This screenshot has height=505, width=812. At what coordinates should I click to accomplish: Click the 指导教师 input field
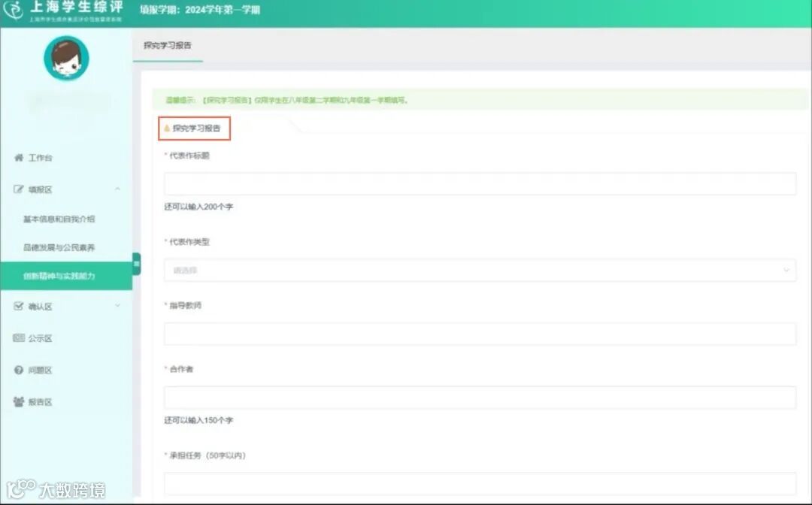[480, 334]
